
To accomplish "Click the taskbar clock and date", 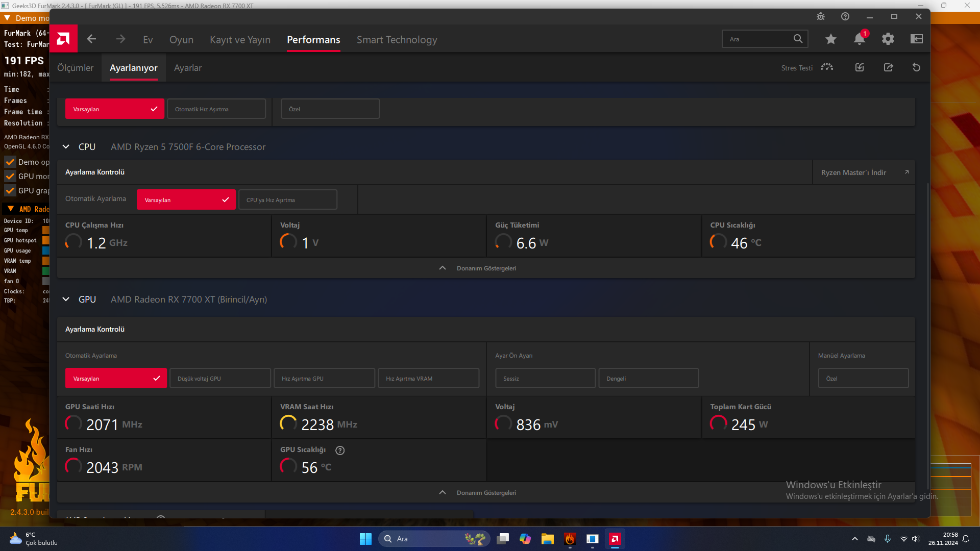I will 943,539.
